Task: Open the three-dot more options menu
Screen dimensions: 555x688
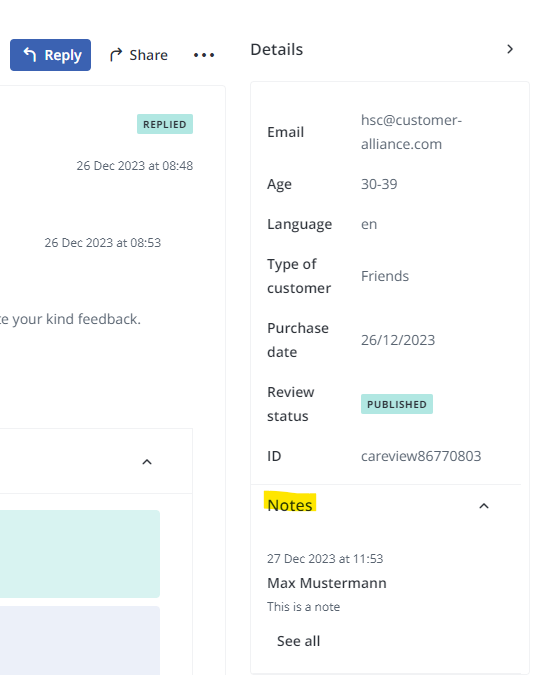Action: (204, 55)
